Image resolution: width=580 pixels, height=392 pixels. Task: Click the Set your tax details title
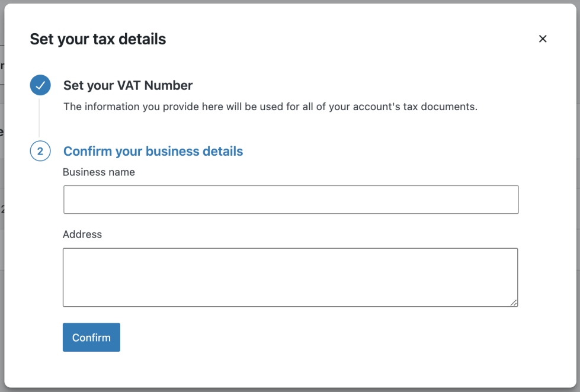tap(98, 39)
